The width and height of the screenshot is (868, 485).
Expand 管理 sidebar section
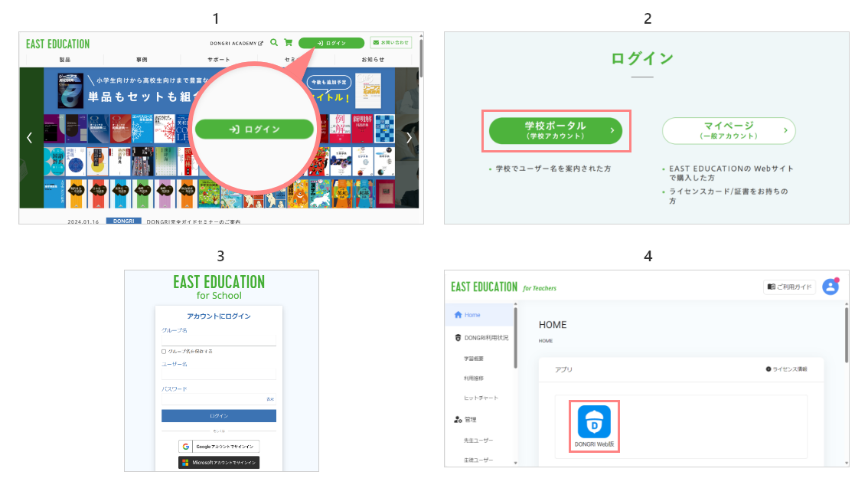point(465,420)
